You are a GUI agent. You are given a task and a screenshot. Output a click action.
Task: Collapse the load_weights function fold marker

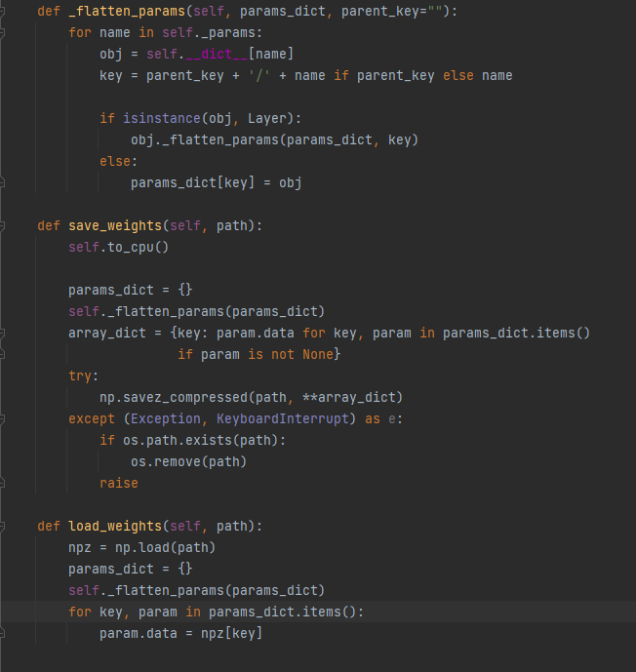pyautogui.click(x=2, y=527)
